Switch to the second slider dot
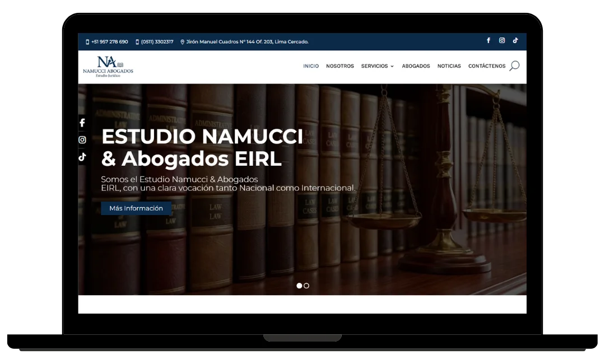 click(x=306, y=286)
